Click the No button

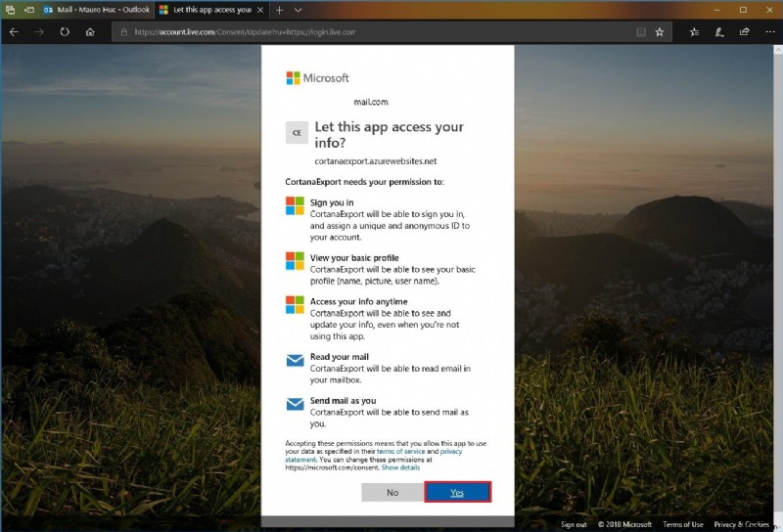(392, 493)
